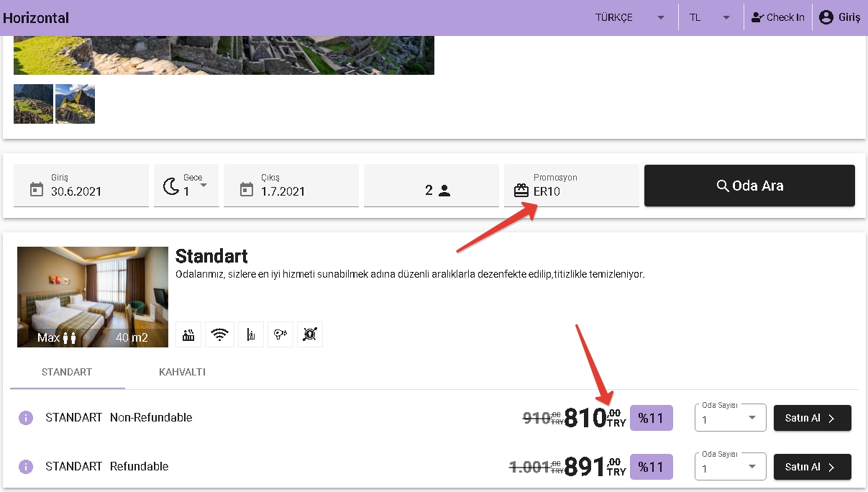Open the TL currency dropdown
The height and width of the screenshot is (492, 868).
[710, 17]
